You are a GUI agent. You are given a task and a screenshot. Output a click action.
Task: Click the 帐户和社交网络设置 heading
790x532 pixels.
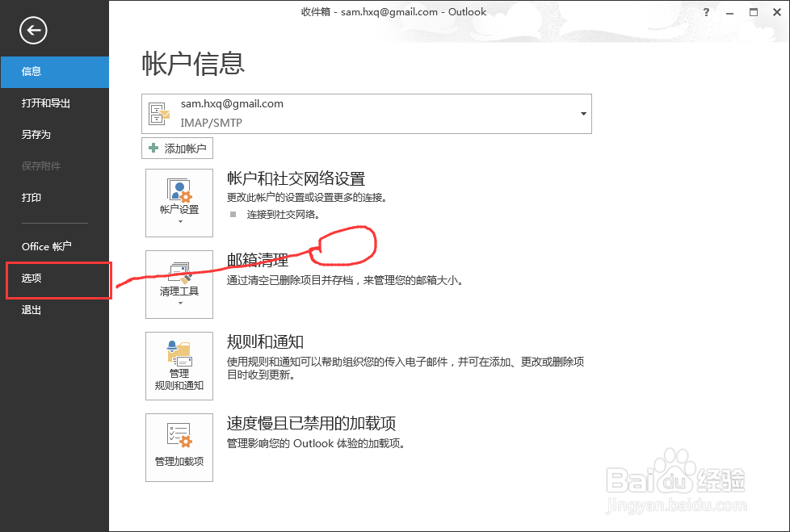pos(296,178)
